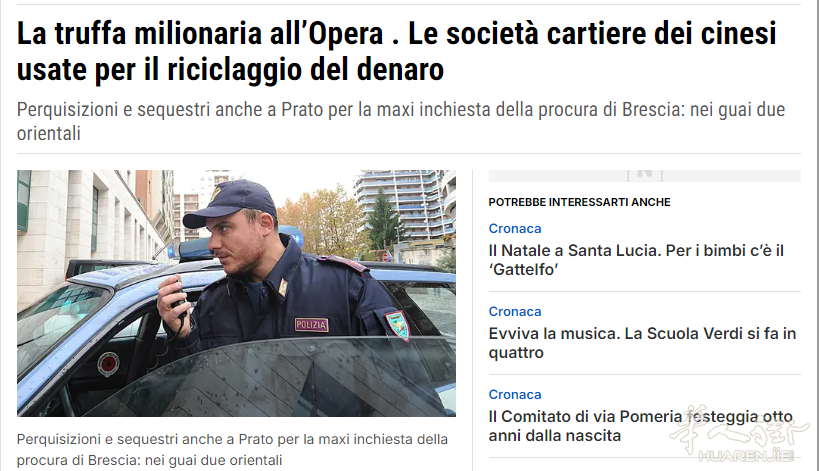Image resolution: width=819 pixels, height=471 pixels.
Task: Click the main headline 'La truffa milionaria all'Opera'
Action: click(396, 51)
